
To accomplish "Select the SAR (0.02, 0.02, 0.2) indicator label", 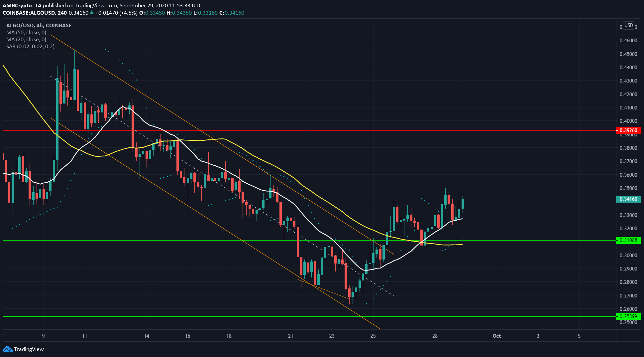I will 31,47.
